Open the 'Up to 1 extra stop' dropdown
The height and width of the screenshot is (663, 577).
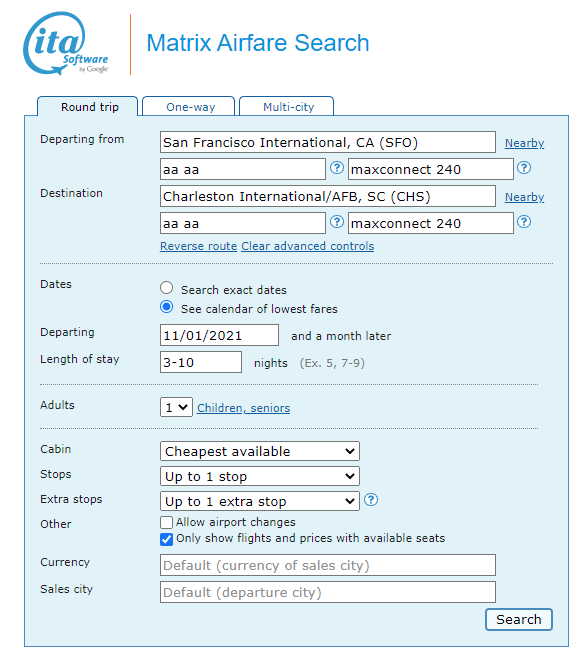260,501
